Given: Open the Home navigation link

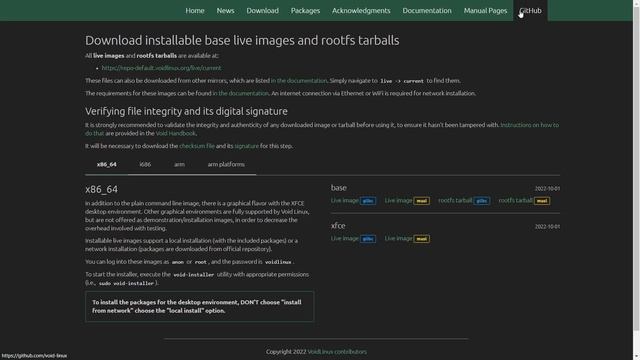Looking at the screenshot, I should point(195,11).
